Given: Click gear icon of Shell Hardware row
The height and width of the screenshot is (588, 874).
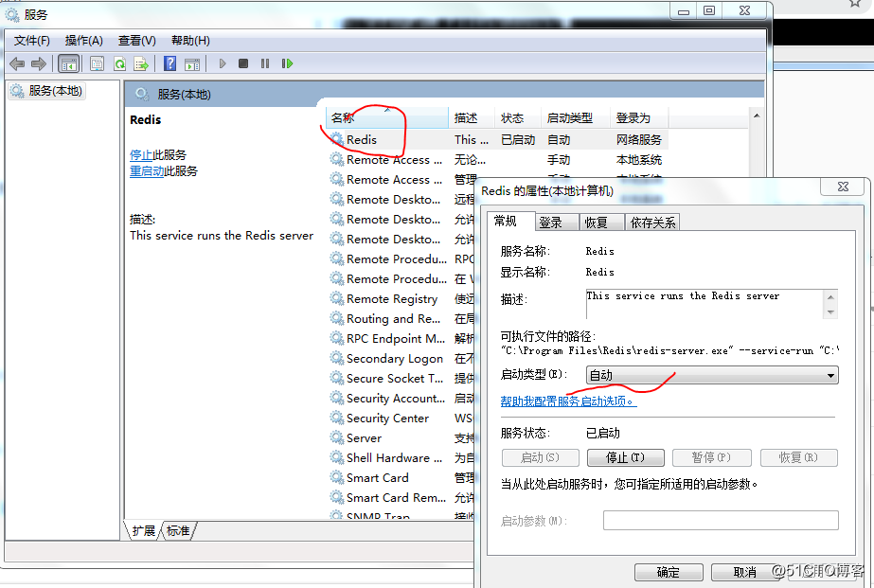Looking at the screenshot, I should tap(337, 457).
